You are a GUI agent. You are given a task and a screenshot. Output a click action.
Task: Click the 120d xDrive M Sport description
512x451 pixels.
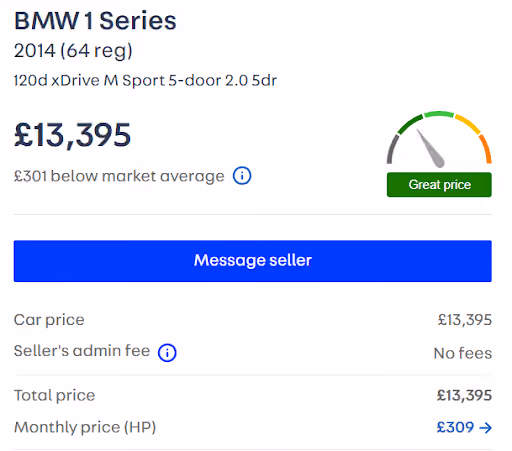[145, 80]
